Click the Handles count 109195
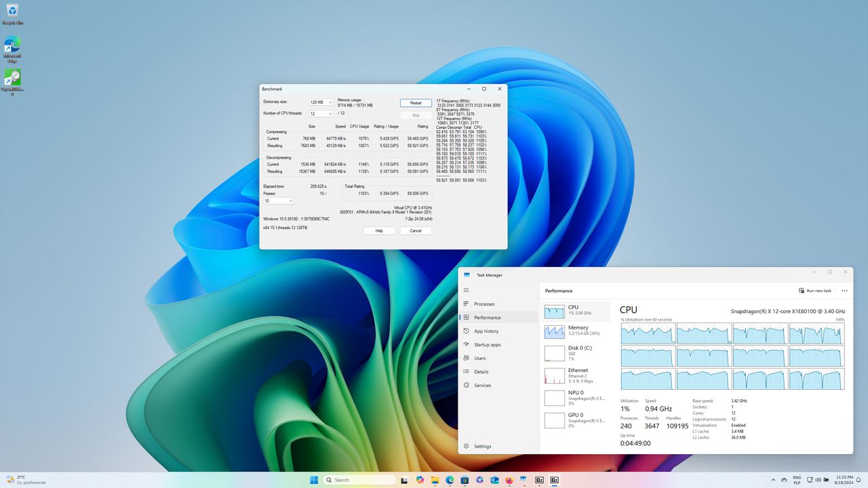This screenshot has width=868, height=488. [x=677, y=426]
